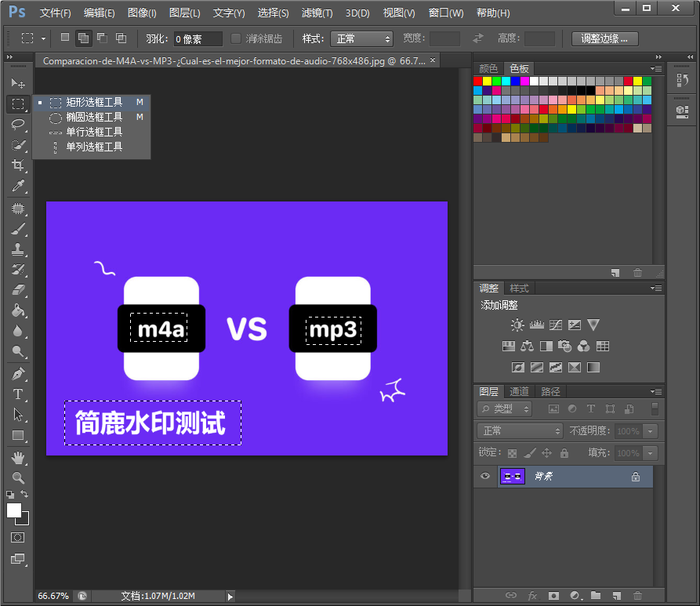Choose 椭圆选框工具 from the flyout
700x606 pixels.
[93, 117]
